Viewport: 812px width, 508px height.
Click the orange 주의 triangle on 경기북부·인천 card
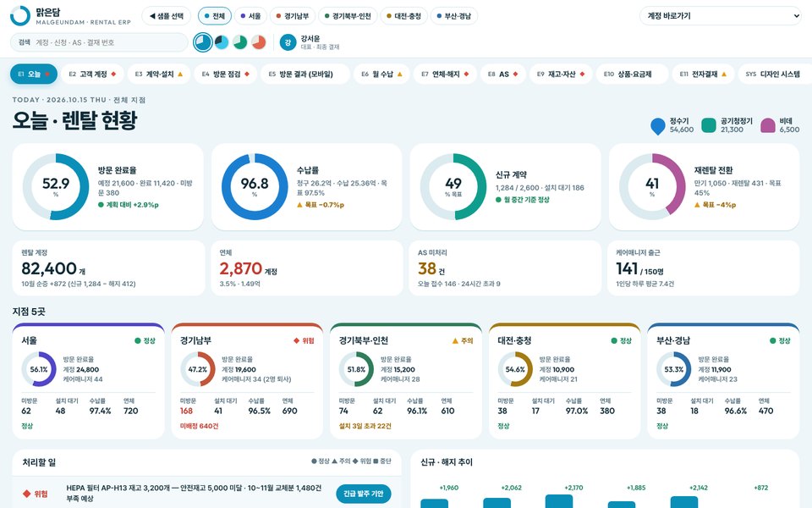pyautogui.click(x=455, y=340)
